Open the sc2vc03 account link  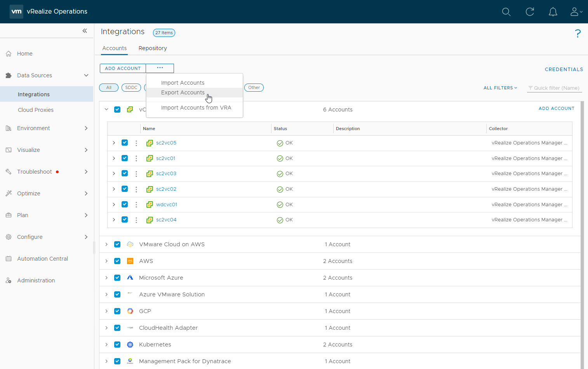tap(166, 174)
